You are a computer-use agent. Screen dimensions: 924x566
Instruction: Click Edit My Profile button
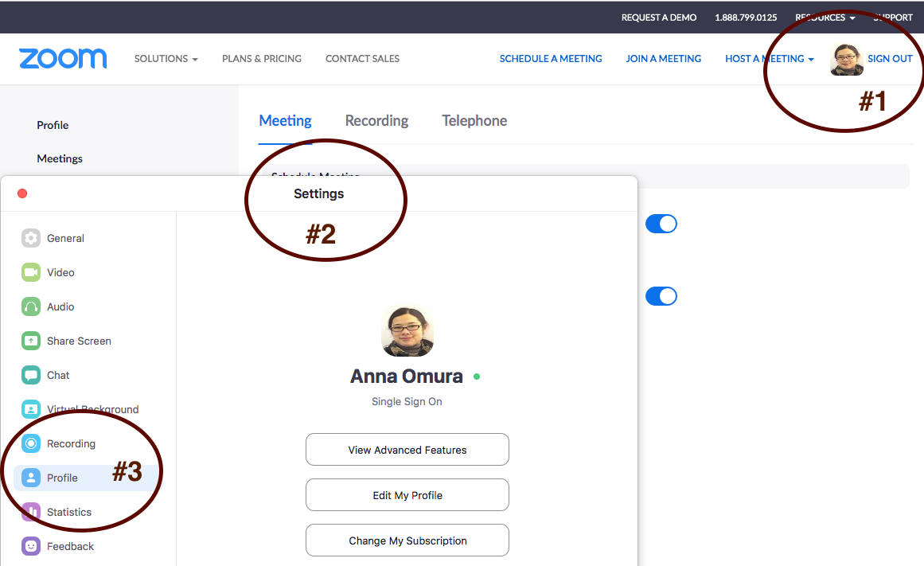click(x=407, y=495)
